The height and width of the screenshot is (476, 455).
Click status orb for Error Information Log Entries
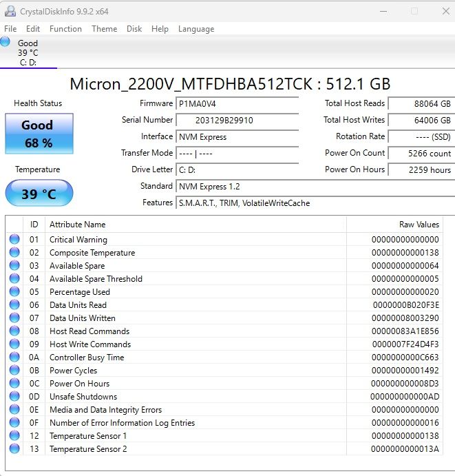[x=14, y=422]
